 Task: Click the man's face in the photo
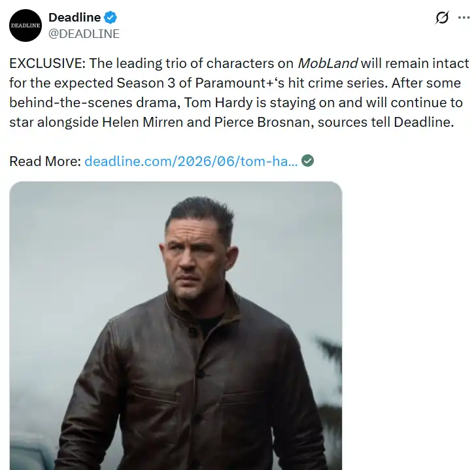click(x=194, y=264)
